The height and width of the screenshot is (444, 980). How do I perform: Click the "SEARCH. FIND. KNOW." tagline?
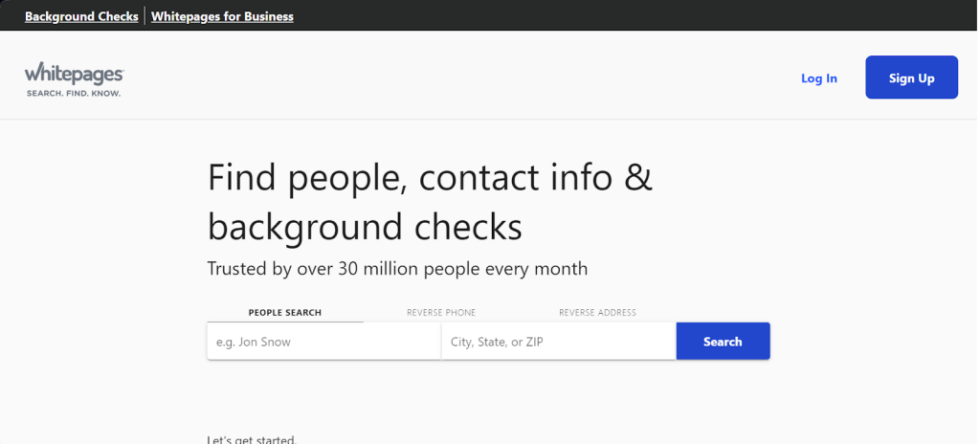[74, 93]
